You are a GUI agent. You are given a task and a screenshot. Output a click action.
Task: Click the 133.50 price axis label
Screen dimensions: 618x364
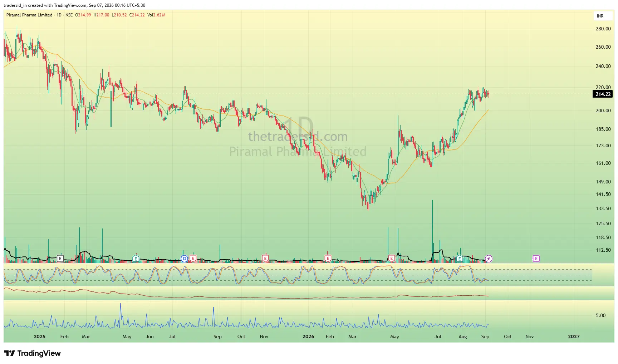[x=603, y=208]
